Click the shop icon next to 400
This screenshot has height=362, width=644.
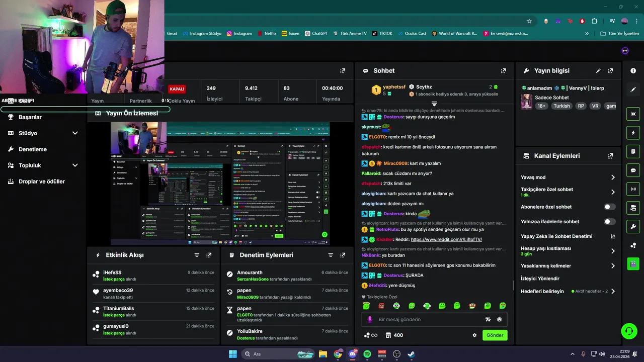tap(388, 335)
